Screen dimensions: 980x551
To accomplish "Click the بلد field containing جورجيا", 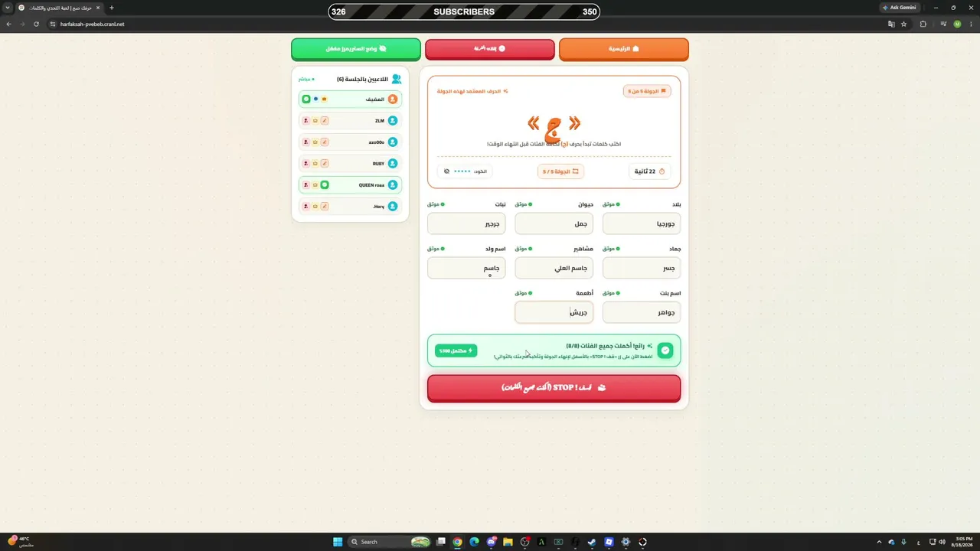I will (x=642, y=223).
